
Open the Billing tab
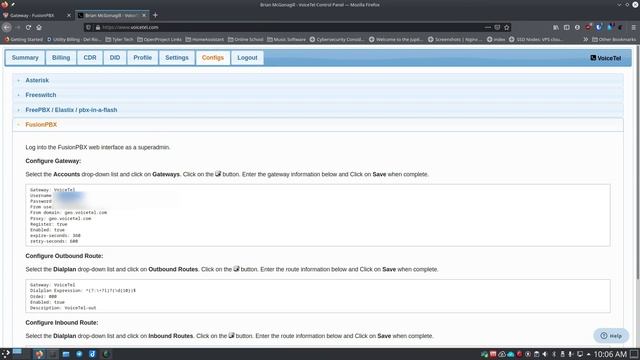click(x=61, y=58)
